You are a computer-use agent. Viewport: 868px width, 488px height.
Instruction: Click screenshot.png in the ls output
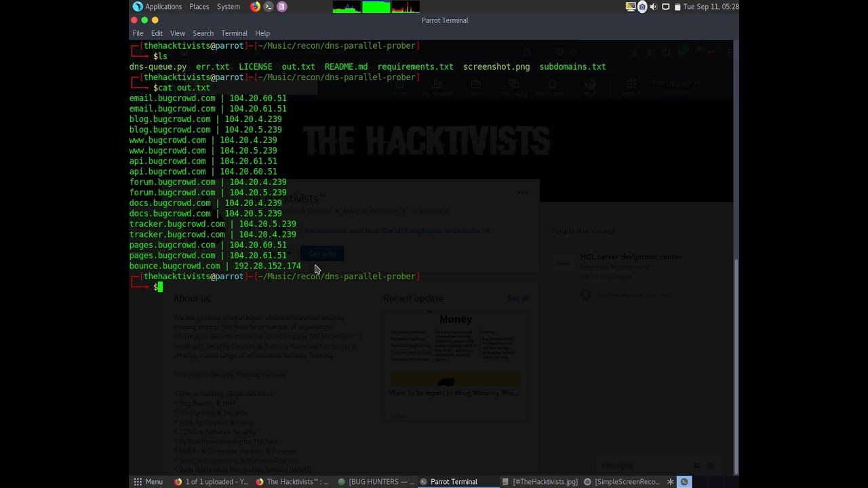496,67
